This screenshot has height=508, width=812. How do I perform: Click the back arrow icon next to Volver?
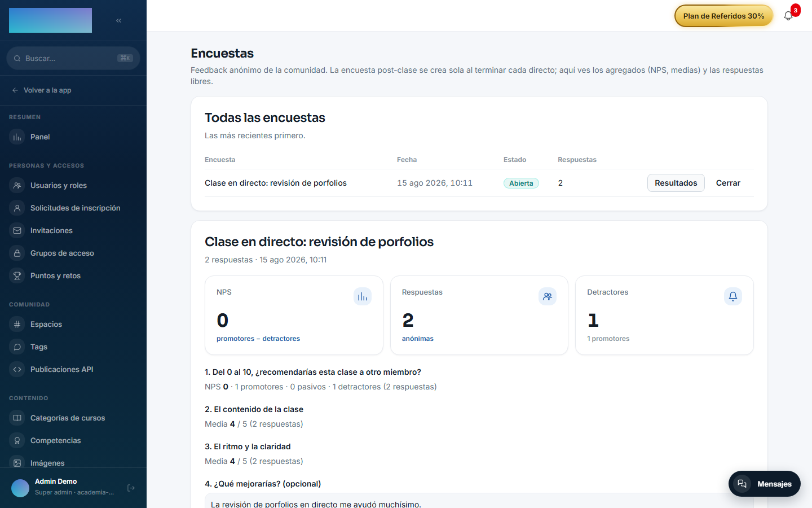15,90
